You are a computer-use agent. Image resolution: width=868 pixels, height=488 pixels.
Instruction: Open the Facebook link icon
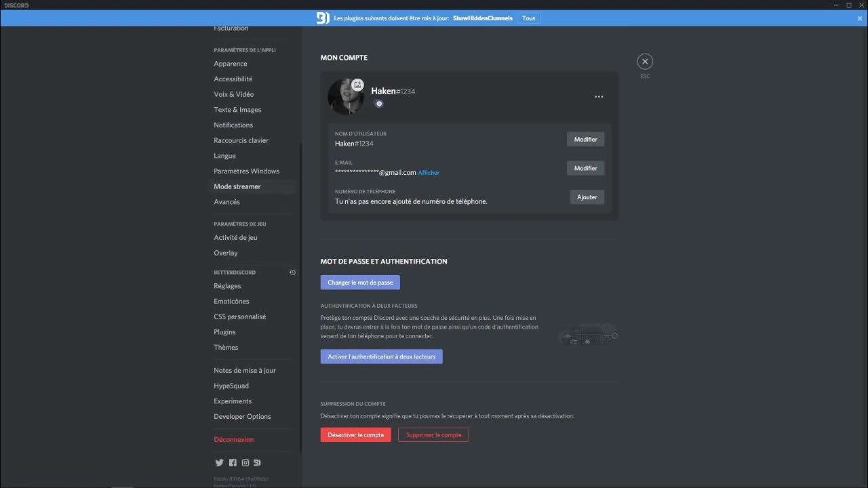coord(233,463)
